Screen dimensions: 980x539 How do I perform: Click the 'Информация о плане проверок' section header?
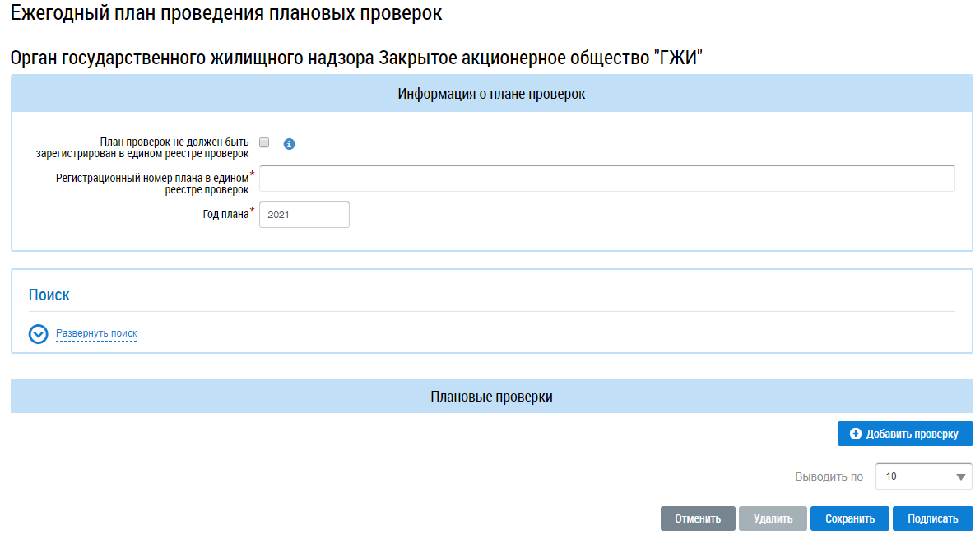tap(491, 94)
